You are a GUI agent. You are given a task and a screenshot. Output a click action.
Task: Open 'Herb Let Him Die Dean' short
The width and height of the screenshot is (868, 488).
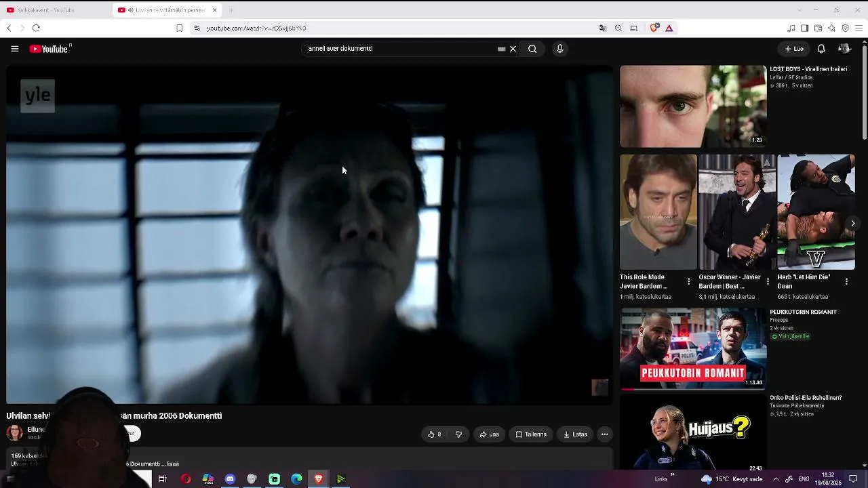[x=816, y=212]
